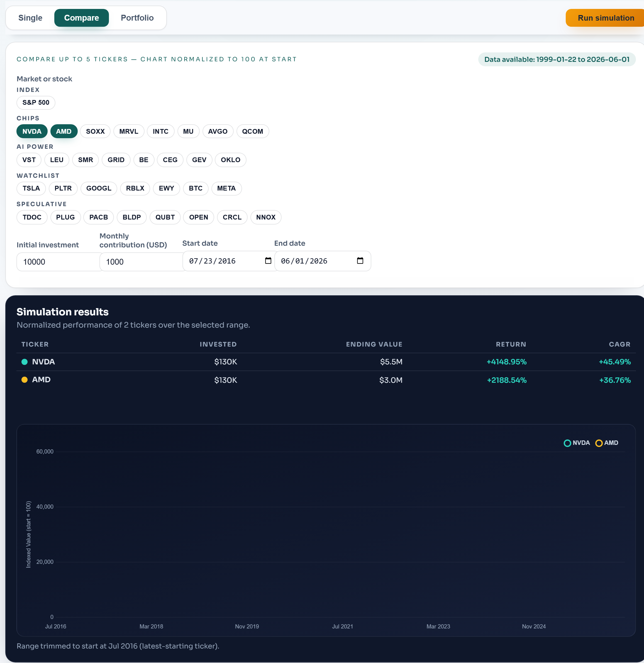Choose TDOC speculative chip
644x663 pixels.
(32, 217)
